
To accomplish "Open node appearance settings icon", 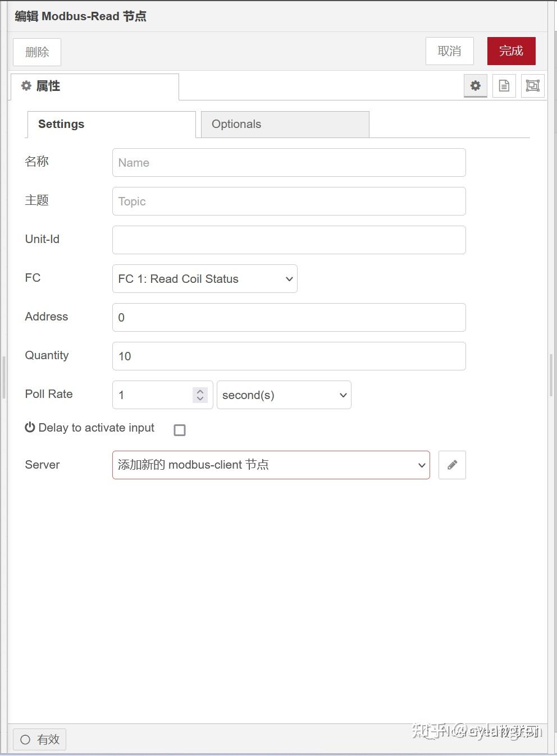I will (x=532, y=86).
